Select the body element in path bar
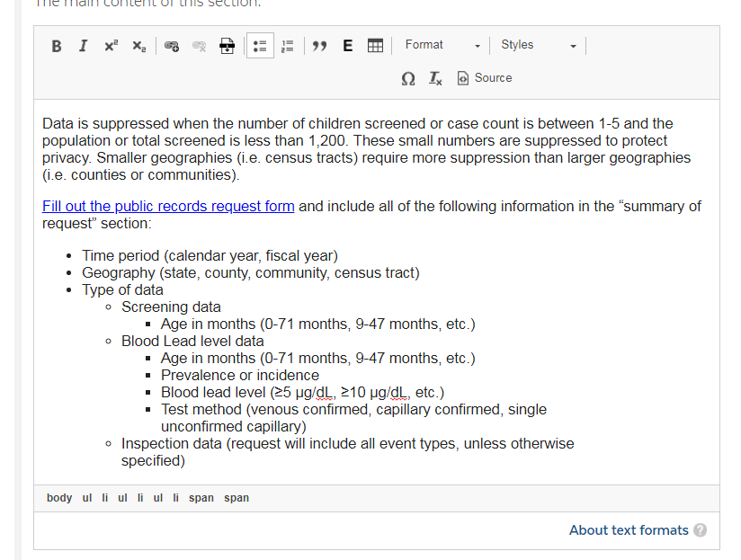 coord(59,498)
